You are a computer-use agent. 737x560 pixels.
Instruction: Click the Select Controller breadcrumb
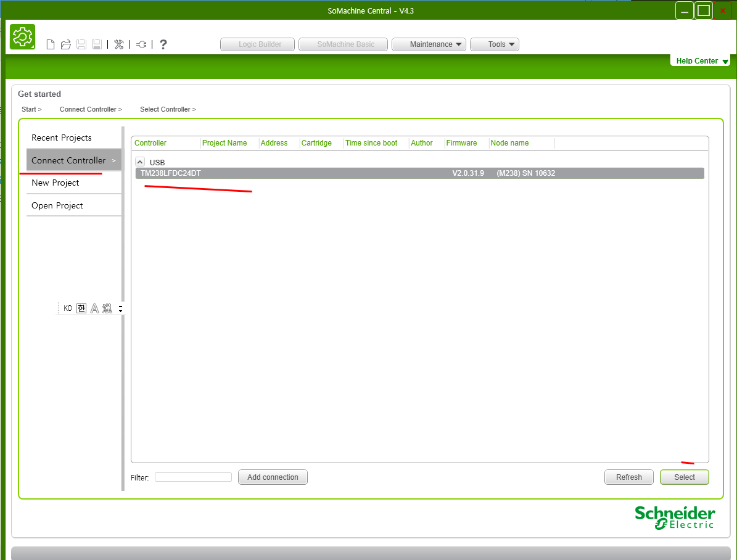click(168, 109)
